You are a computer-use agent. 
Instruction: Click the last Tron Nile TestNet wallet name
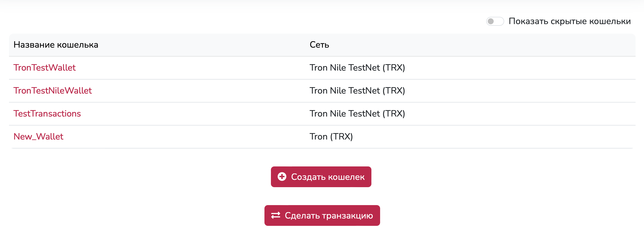(47, 113)
